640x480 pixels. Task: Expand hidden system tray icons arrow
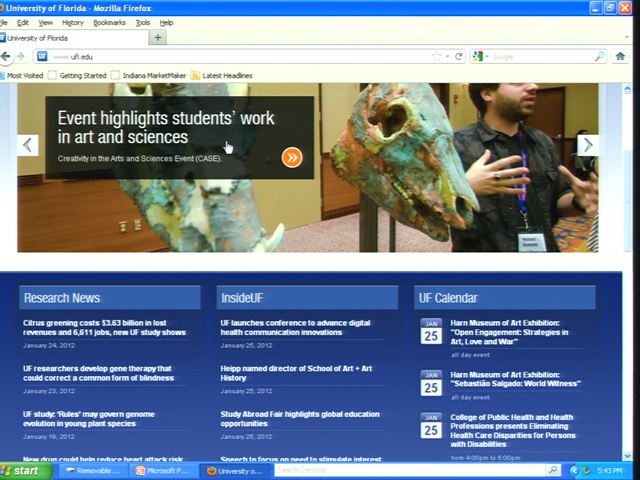(x=574, y=471)
